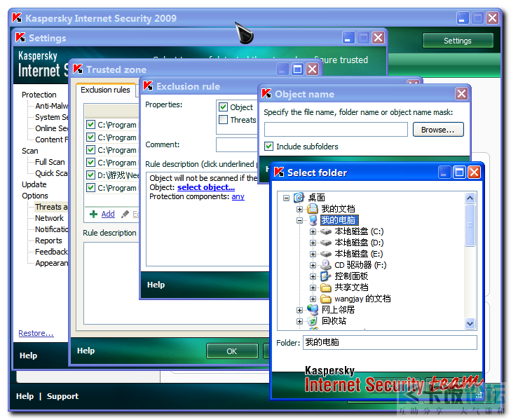511x420 pixels.
Task: Click the Add link in Trusted zone
Action: (x=108, y=214)
